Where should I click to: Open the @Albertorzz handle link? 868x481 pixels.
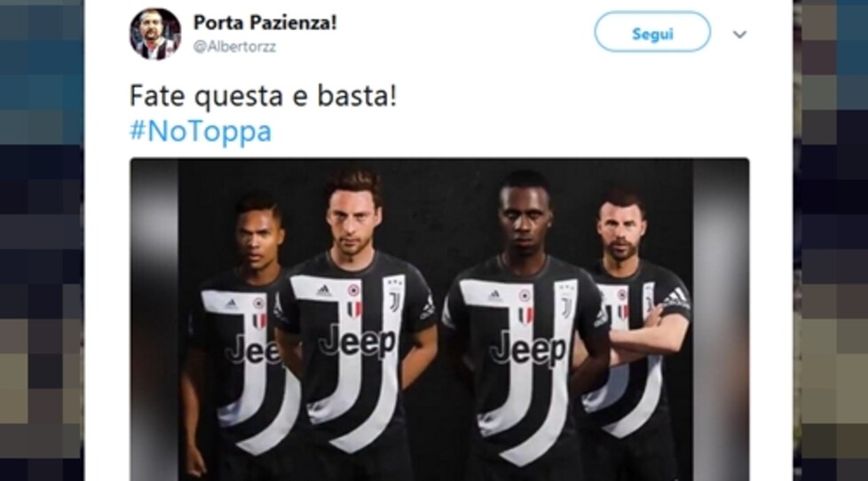tap(234, 47)
